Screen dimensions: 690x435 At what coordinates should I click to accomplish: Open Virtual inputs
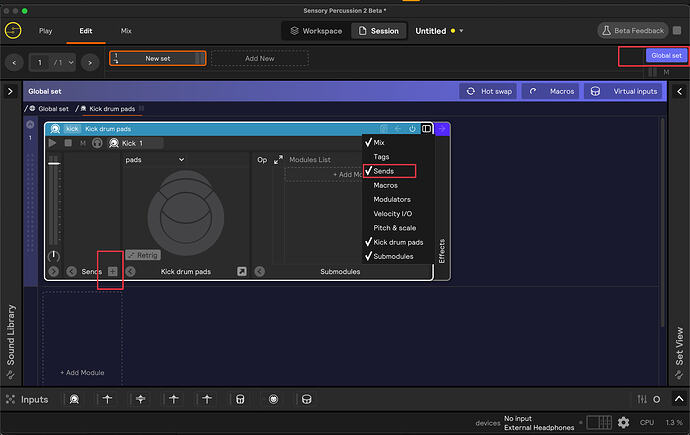pyautogui.click(x=624, y=91)
